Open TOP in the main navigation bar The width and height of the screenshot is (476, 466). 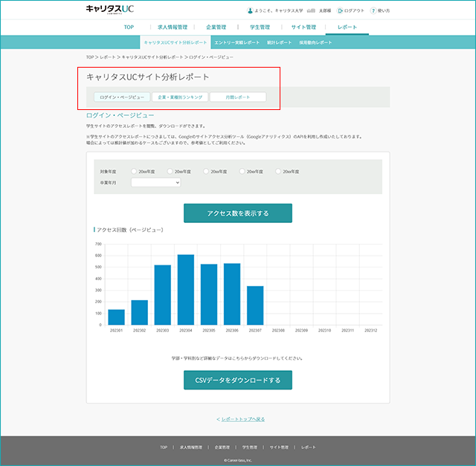129,27
